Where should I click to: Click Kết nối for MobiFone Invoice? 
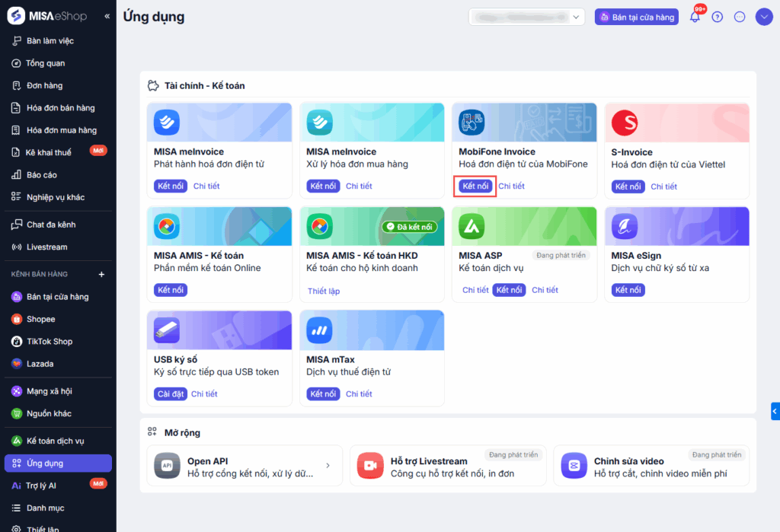tap(475, 186)
